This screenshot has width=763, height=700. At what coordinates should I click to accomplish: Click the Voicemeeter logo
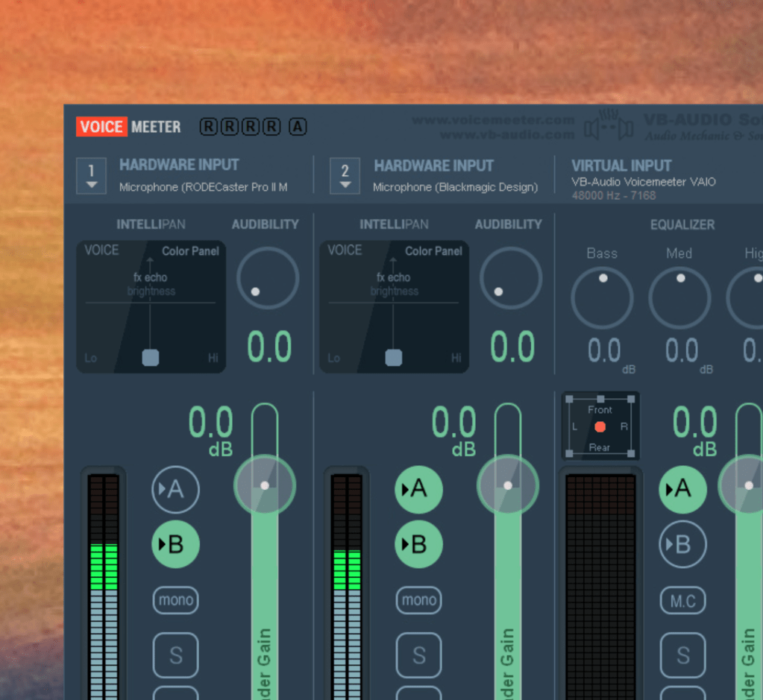pos(128,127)
